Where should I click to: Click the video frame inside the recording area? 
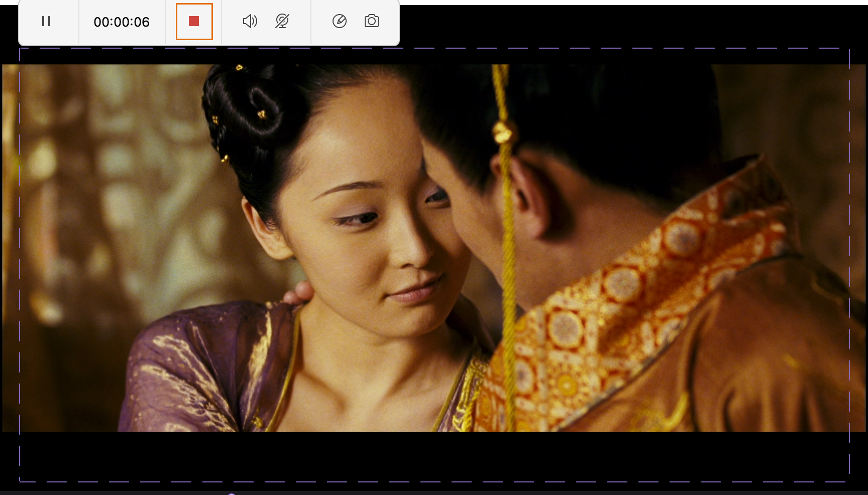(x=434, y=248)
